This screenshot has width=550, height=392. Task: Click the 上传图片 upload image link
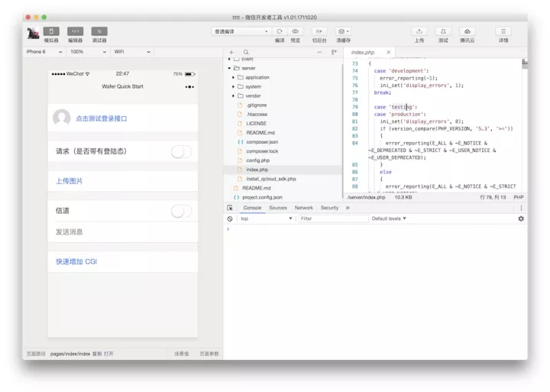[70, 181]
